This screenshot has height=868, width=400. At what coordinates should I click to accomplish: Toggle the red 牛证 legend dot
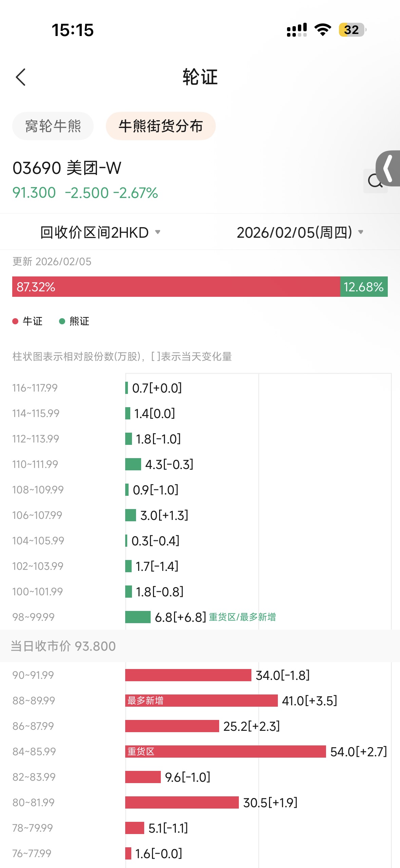tap(15, 321)
